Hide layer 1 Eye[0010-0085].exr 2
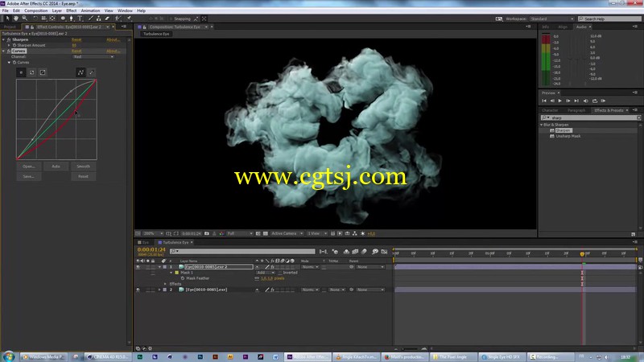The height and width of the screenshot is (362, 644). [x=138, y=267]
